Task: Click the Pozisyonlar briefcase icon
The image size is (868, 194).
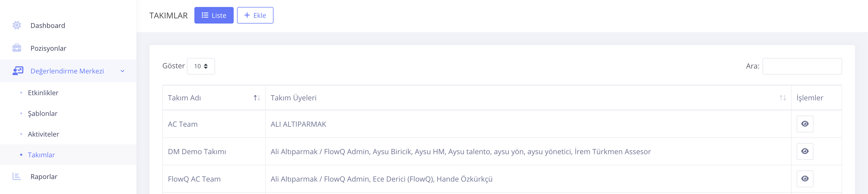Action: point(17,48)
